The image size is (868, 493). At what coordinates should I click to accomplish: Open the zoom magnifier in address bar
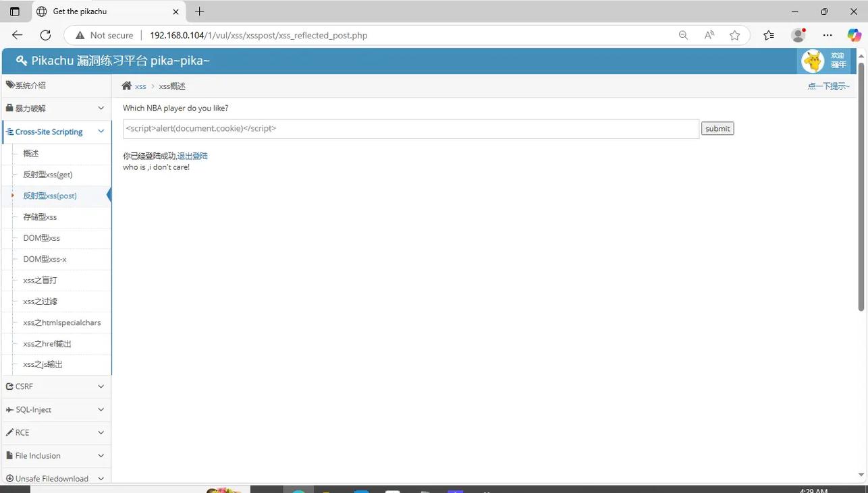click(x=683, y=35)
